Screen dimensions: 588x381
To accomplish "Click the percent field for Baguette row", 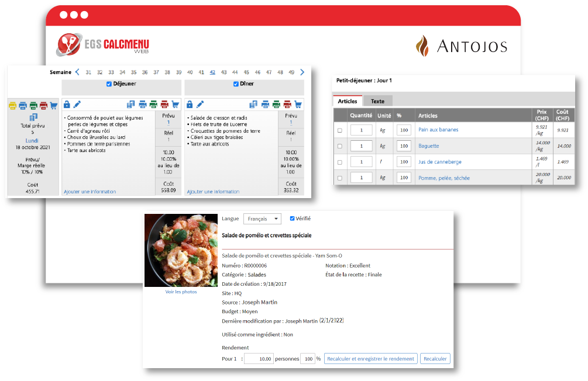I will click(404, 146).
